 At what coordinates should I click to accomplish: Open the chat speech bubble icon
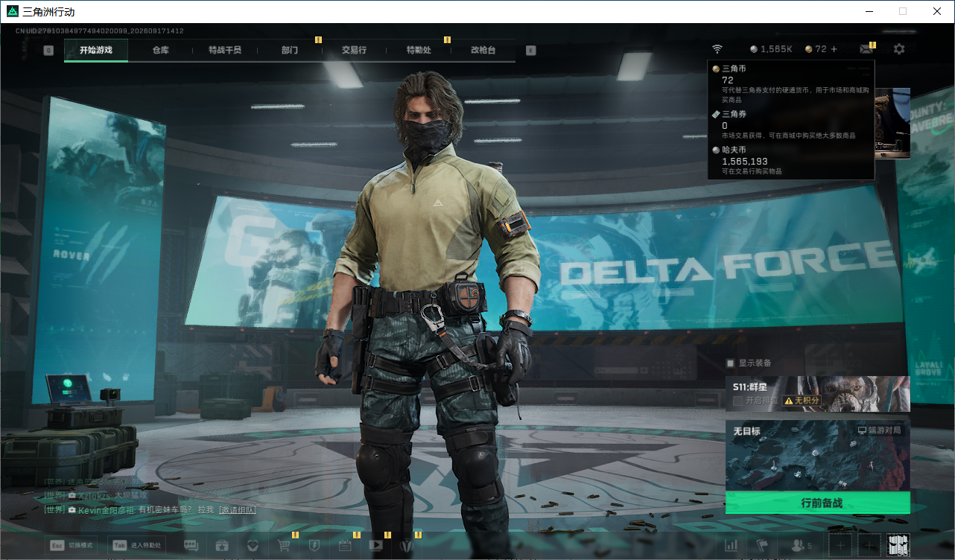[x=191, y=545]
